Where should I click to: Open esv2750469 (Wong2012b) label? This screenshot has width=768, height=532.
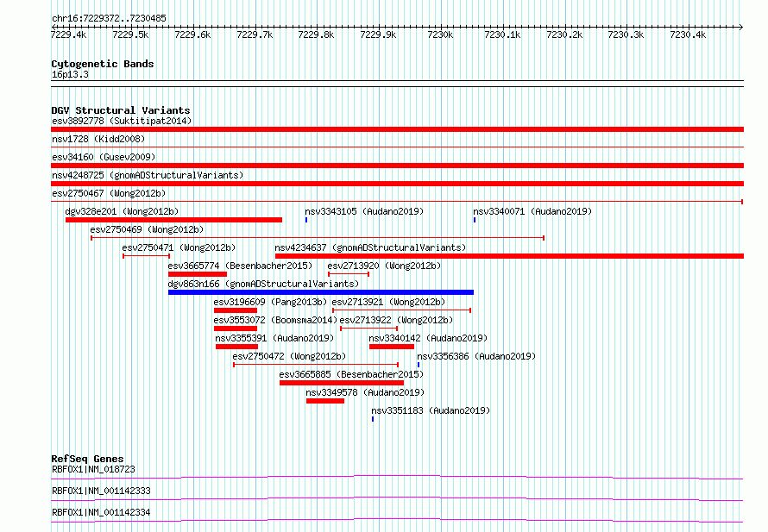[147, 229]
